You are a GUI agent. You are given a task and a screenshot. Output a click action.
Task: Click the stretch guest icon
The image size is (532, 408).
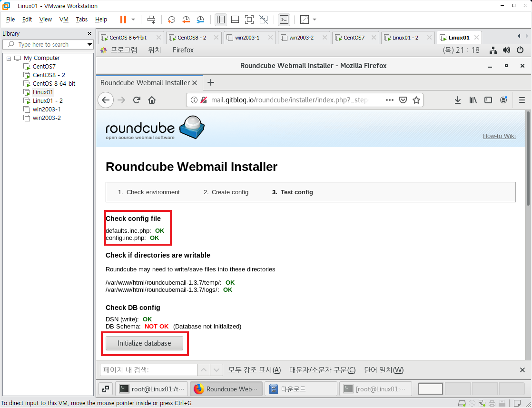click(305, 20)
